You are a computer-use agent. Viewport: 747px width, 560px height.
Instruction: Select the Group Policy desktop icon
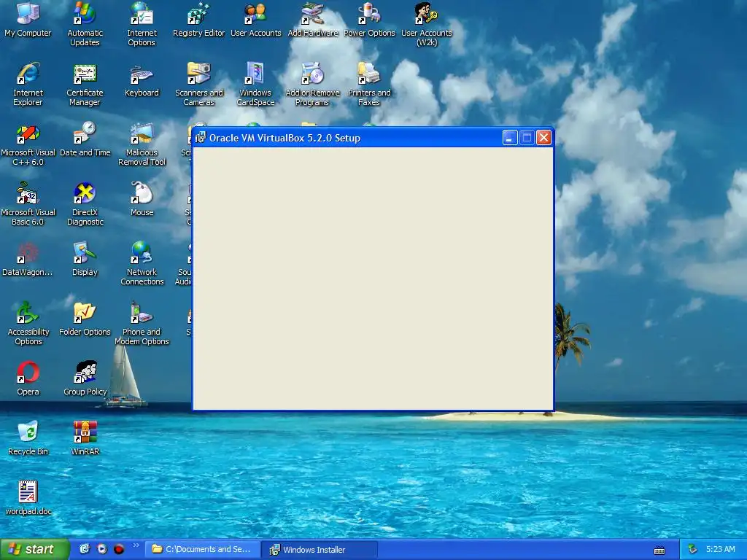tap(85, 379)
